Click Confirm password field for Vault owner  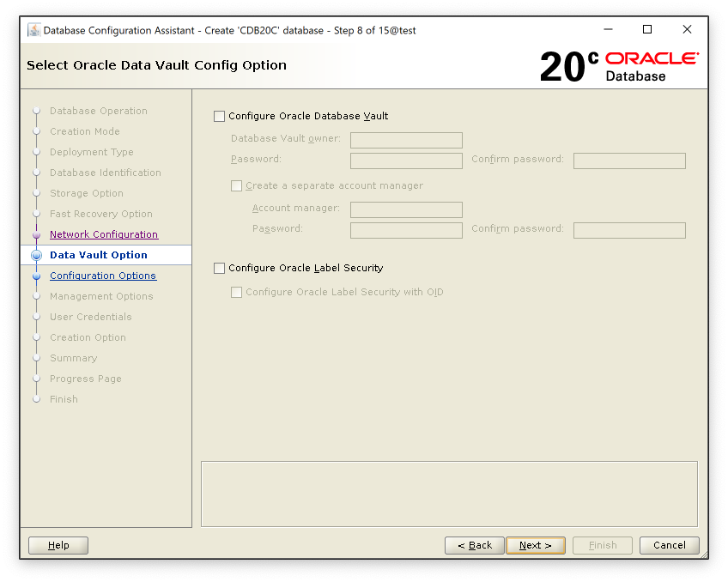tap(629, 161)
